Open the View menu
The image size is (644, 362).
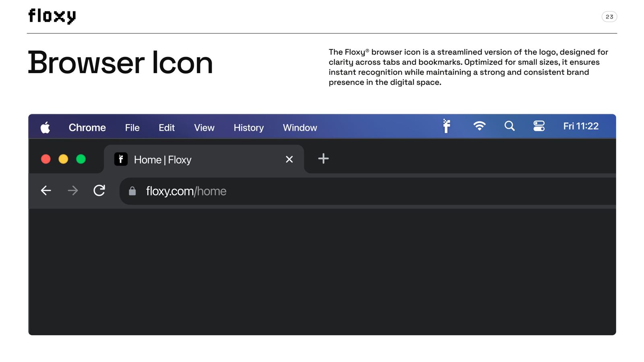(x=204, y=128)
